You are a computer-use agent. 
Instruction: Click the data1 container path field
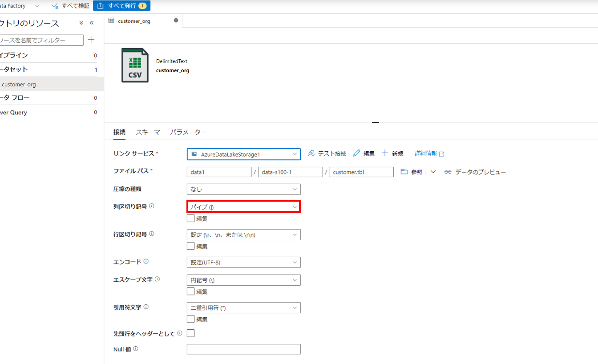pos(219,172)
